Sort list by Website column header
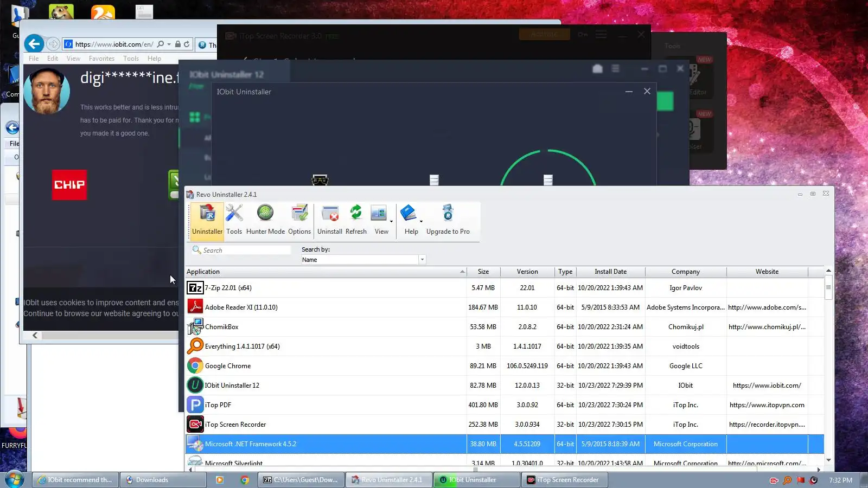This screenshot has width=868, height=488. point(767,272)
